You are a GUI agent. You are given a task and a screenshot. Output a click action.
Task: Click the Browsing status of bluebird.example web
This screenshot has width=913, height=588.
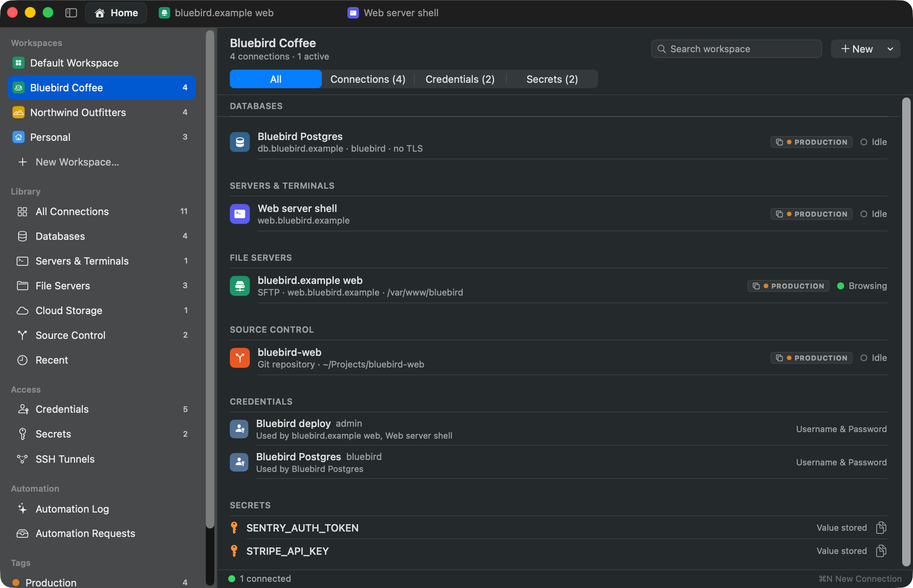click(x=862, y=286)
